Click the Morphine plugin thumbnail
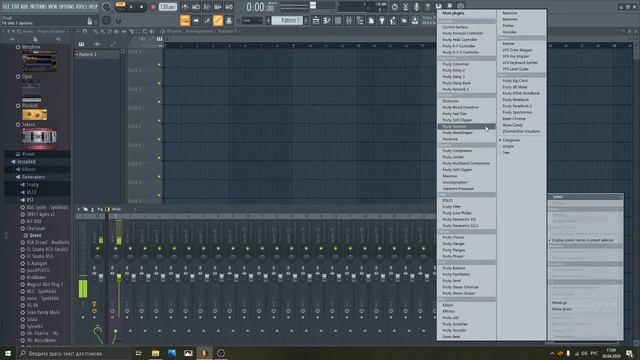This screenshot has width=640, height=360. (39, 61)
